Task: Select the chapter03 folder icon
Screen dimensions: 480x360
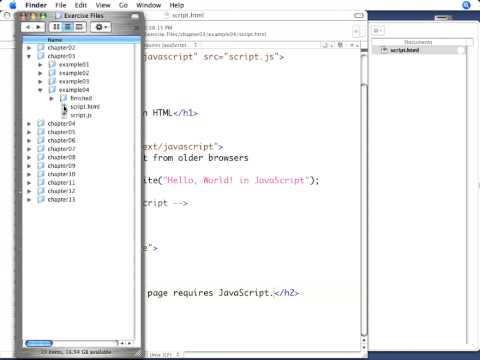Action: [41, 56]
